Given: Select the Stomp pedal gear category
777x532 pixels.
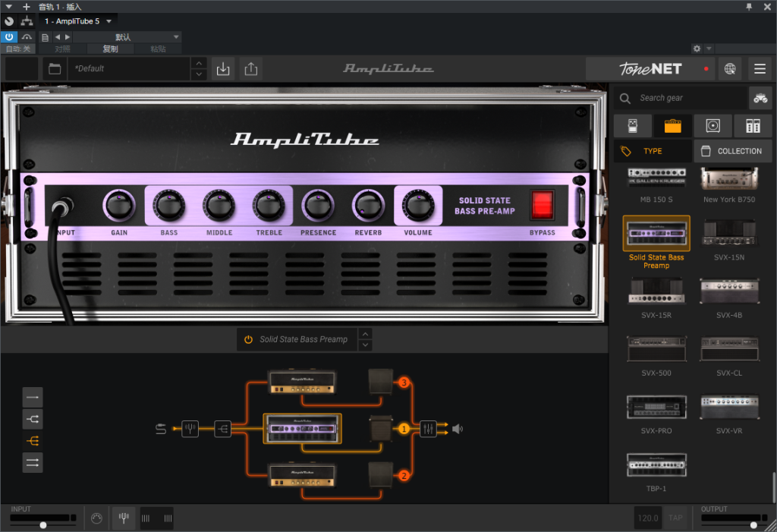Looking at the screenshot, I should 632,126.
